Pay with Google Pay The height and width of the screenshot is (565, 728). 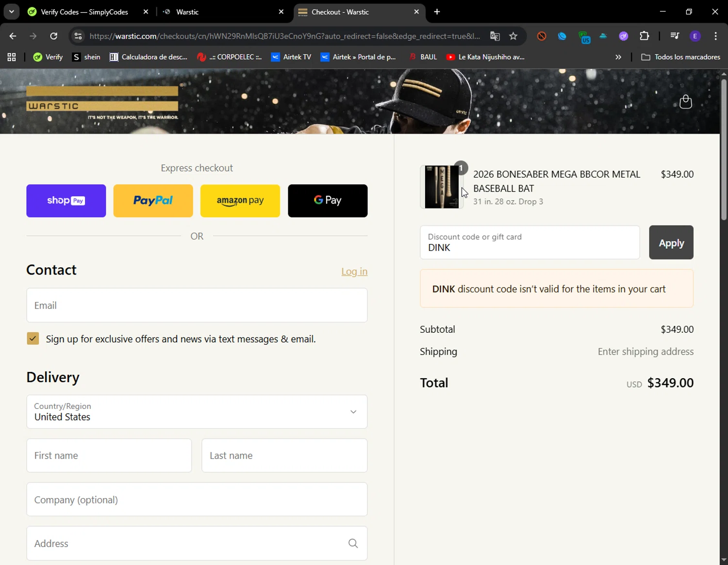click(x=328, y=201)
